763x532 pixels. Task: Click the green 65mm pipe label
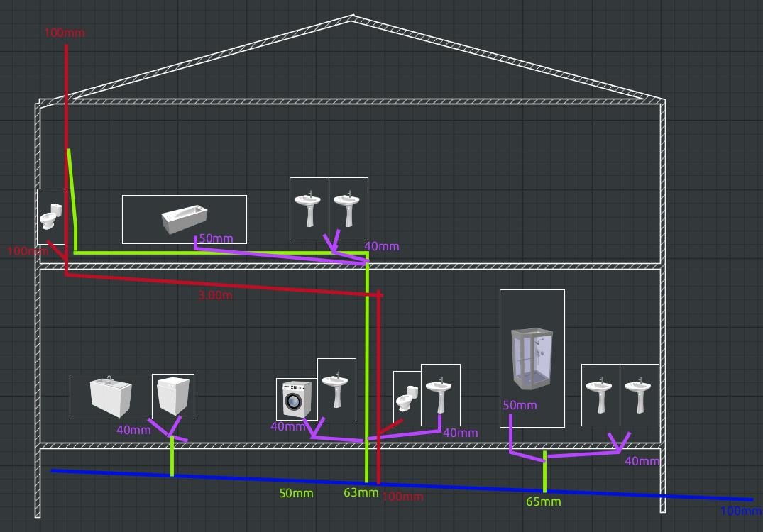pyautogui.click(x=543, y=502)
